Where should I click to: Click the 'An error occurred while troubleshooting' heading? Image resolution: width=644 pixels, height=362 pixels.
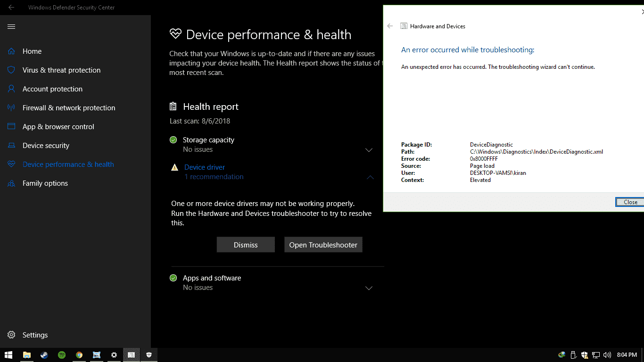[x=468, y=50]
